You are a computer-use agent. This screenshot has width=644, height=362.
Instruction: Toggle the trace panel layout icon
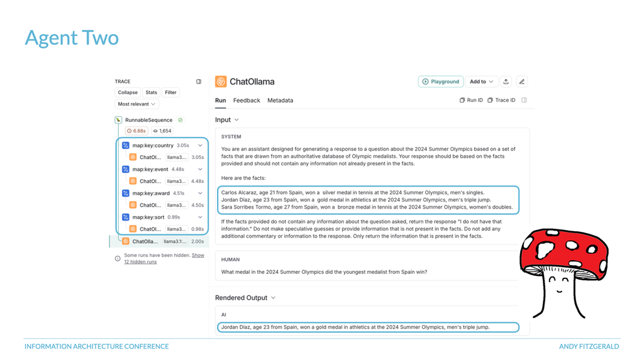[x=199, y=82]
